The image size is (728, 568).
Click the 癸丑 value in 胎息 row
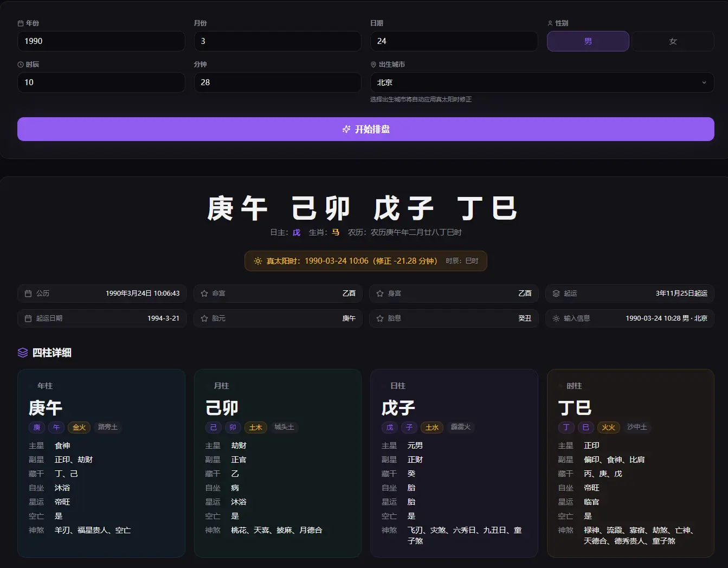(525, 318)
